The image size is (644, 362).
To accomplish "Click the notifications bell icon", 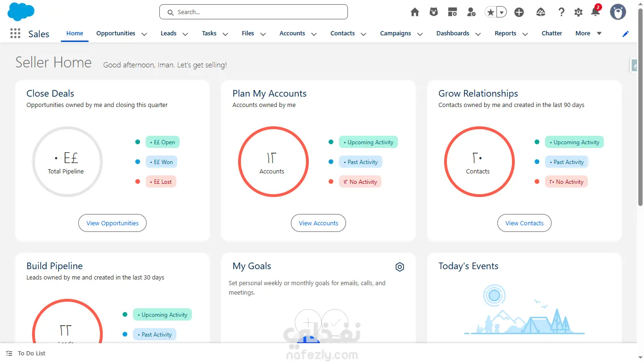I will (595, 12).
